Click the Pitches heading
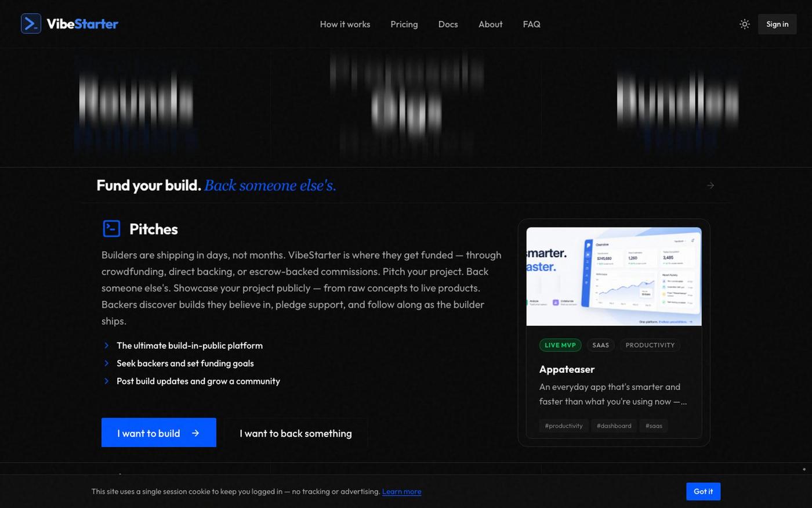This screenshot has height=508, width=812. 154,229
